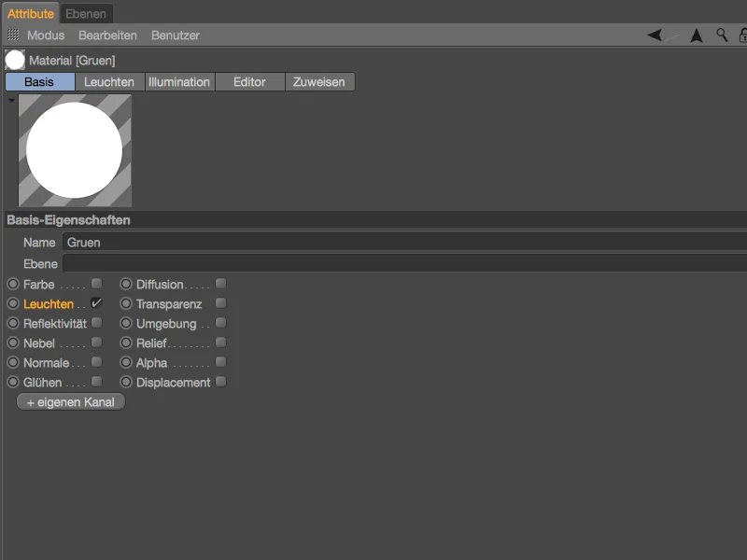Viewport: 747px width, 560px height.
Task: Click the small material icon beside Material [Gruen]
Action: (15, 60)
